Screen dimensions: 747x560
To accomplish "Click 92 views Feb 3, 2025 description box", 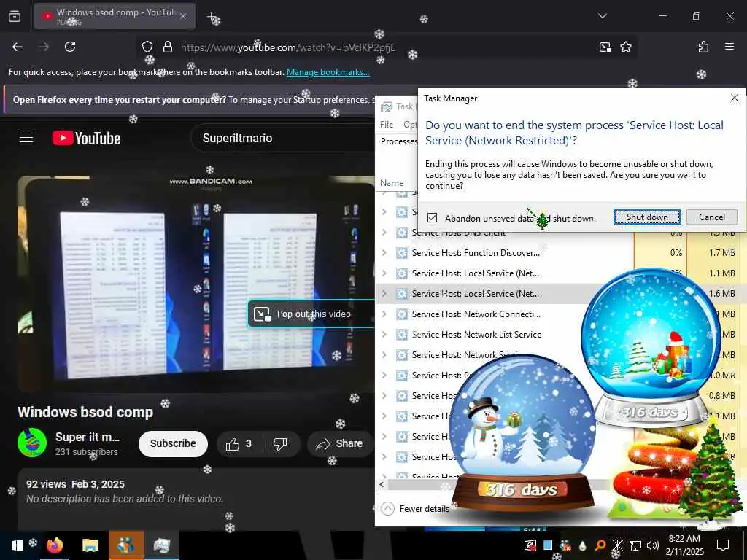I will click(196, 499).
